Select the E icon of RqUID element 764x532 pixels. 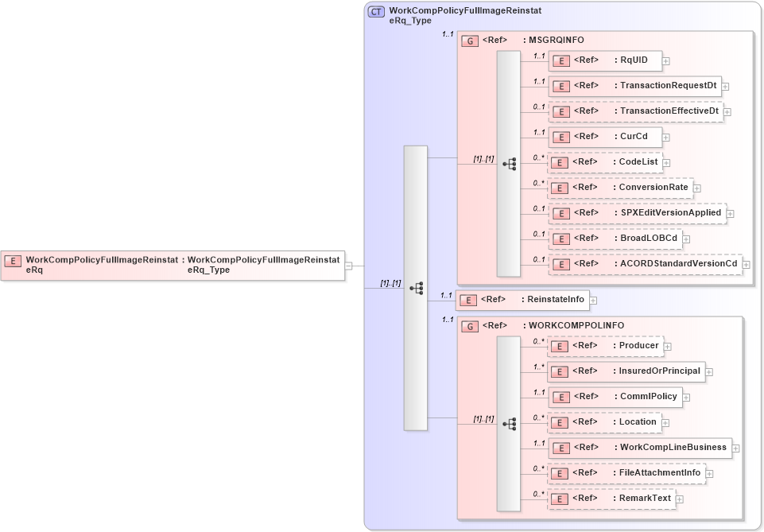coord(560,60)
